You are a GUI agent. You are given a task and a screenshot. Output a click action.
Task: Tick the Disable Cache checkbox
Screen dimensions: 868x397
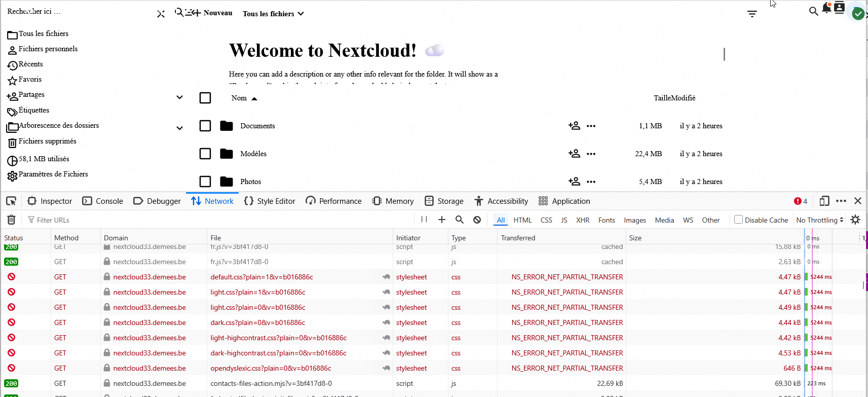coord(738,220)
